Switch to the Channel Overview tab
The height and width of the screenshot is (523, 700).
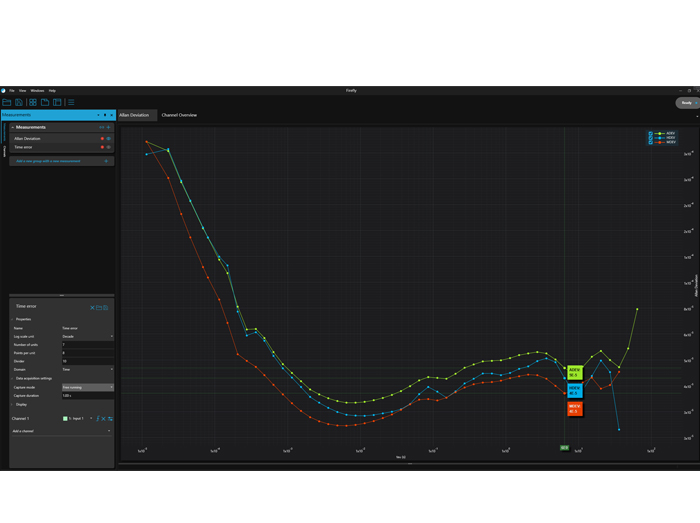179,115
